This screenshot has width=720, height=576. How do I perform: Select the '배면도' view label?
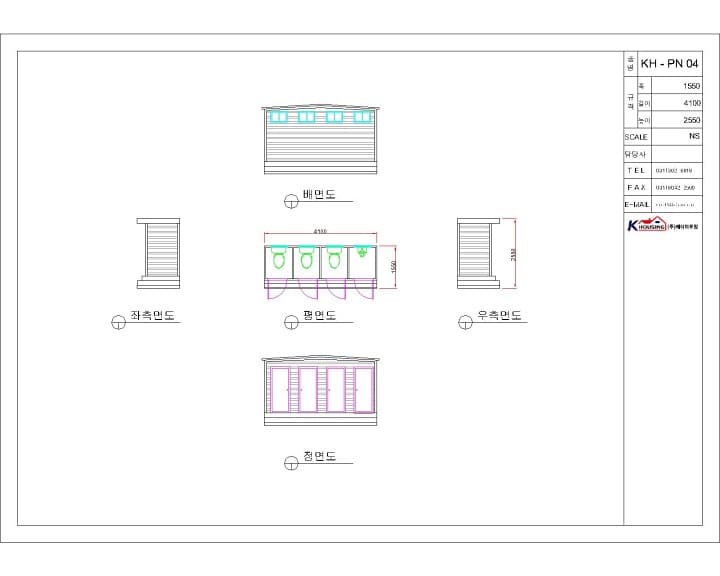tap(319, 194)
